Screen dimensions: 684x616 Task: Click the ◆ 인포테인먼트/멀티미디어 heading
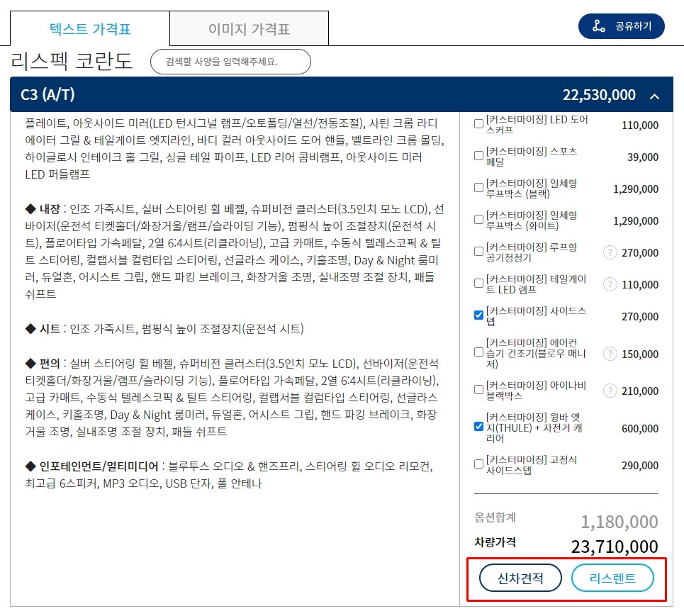[x=92, y=466]
